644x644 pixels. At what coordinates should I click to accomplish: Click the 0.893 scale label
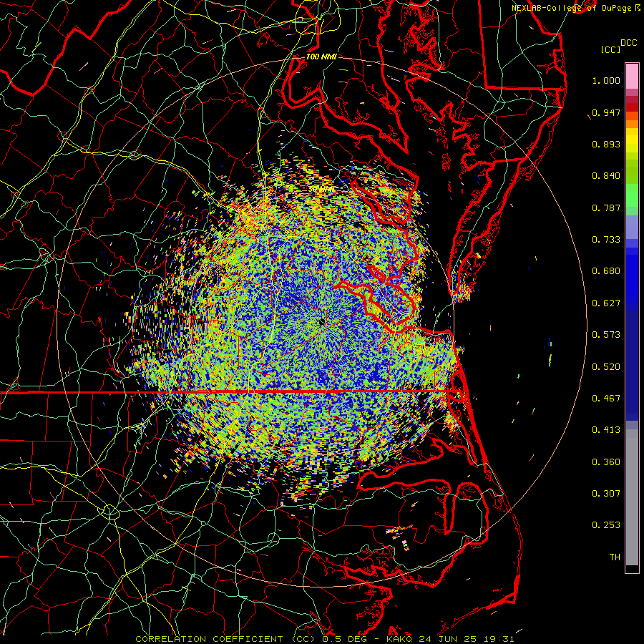606,144
